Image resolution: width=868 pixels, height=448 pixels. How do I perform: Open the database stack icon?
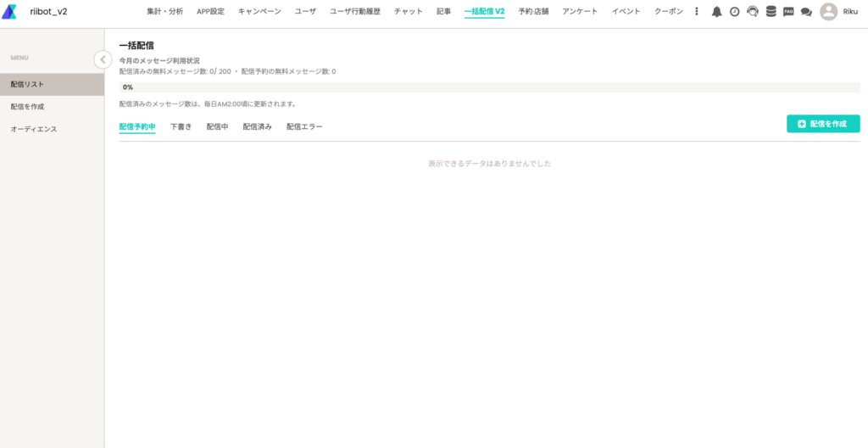[x=770, y=12]
